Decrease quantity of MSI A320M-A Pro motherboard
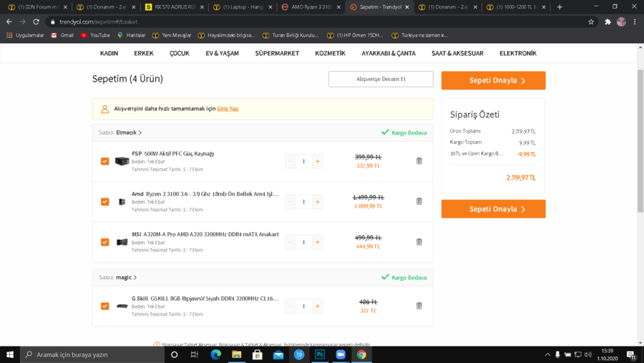 (x=290, y=242)
